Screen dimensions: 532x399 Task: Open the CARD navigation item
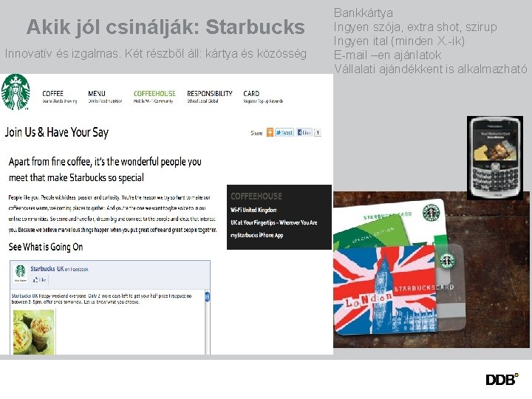pyautogui.click(x=251, y=94)
